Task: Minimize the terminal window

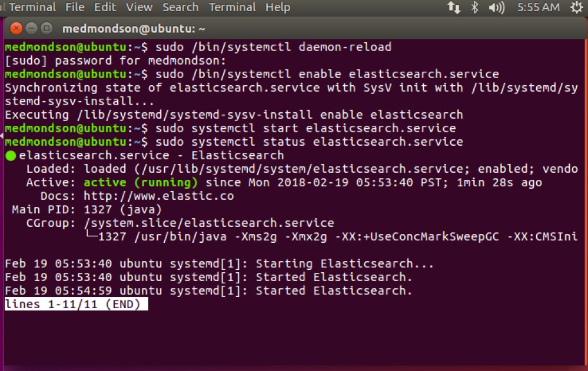Action: [x=31, y=29]
